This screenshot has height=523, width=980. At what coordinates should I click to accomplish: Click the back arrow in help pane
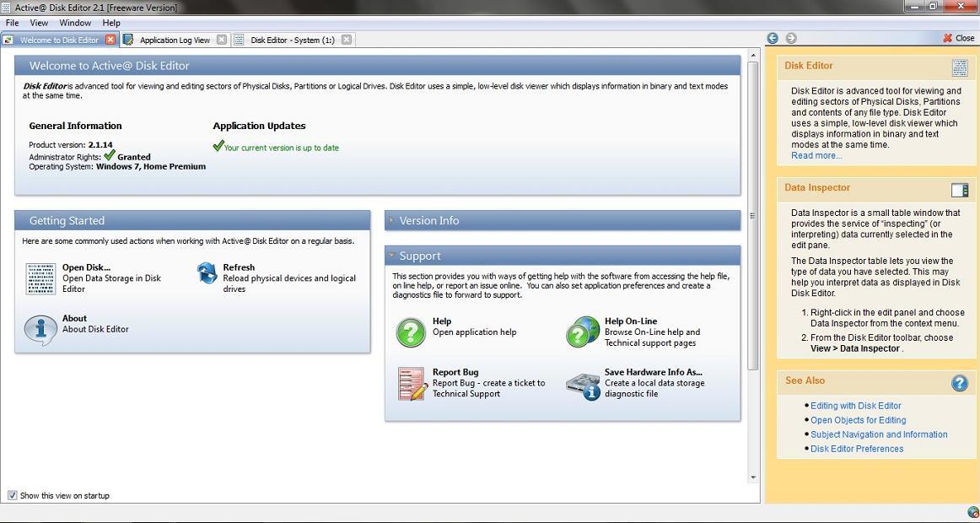coord(773,38)
